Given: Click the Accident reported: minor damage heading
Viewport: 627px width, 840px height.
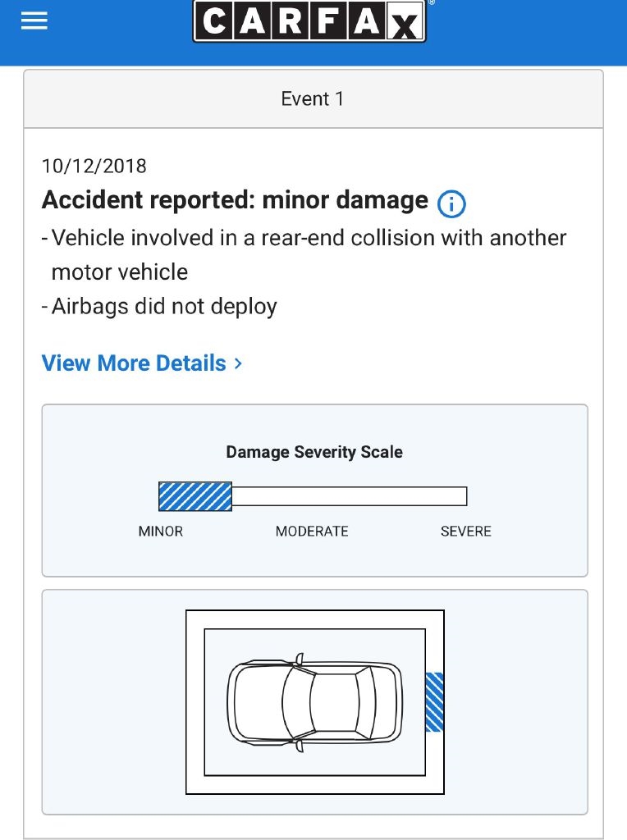Looking at the screenshot, I should (235, 201).
